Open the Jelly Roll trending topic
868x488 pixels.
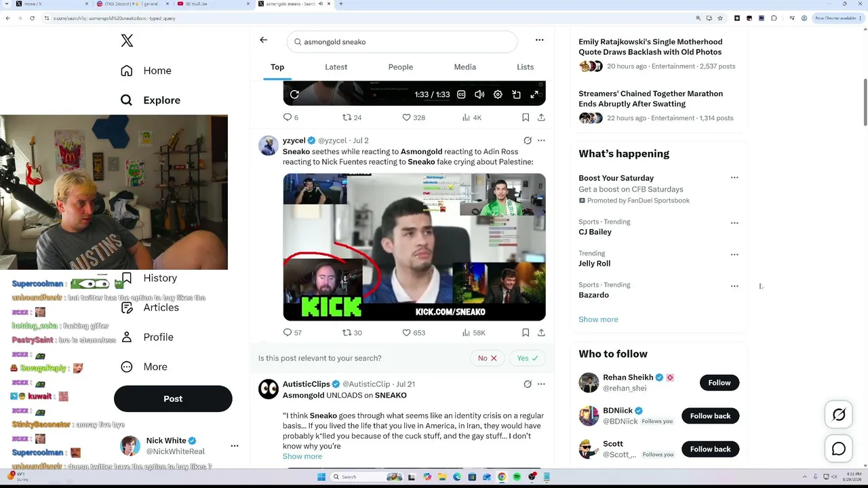tap(595, 264)
